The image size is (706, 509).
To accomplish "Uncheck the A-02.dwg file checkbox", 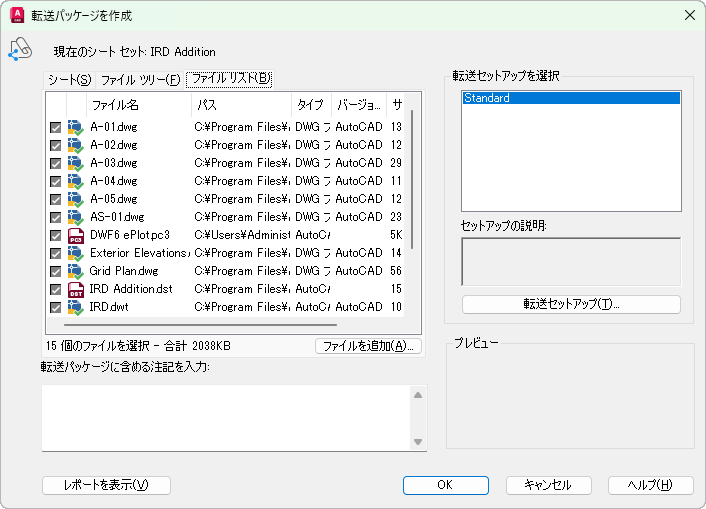I will pos(56,145).
